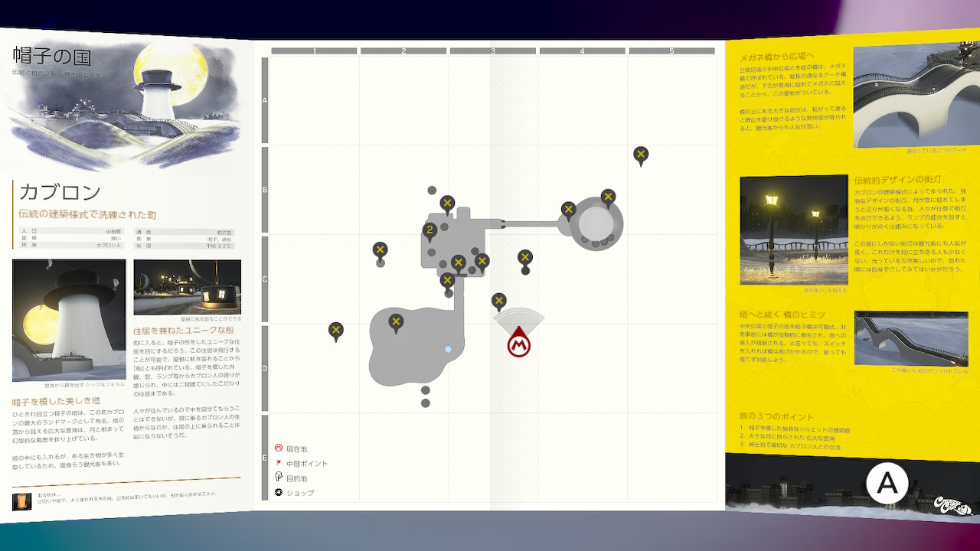Click grid row header A
The width and height of the screenshot is (980, 551).
[265, 100]
